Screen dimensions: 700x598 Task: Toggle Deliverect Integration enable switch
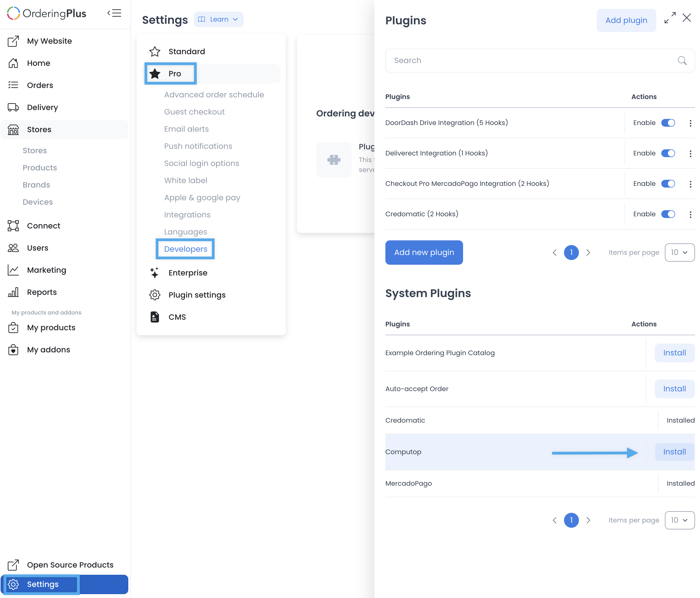point(668,153)
